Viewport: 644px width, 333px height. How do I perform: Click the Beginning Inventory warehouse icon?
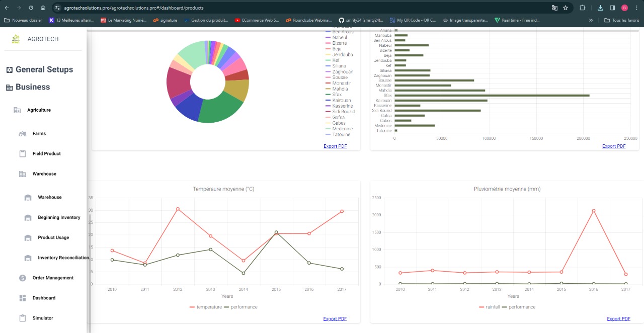tap(28, 218)
